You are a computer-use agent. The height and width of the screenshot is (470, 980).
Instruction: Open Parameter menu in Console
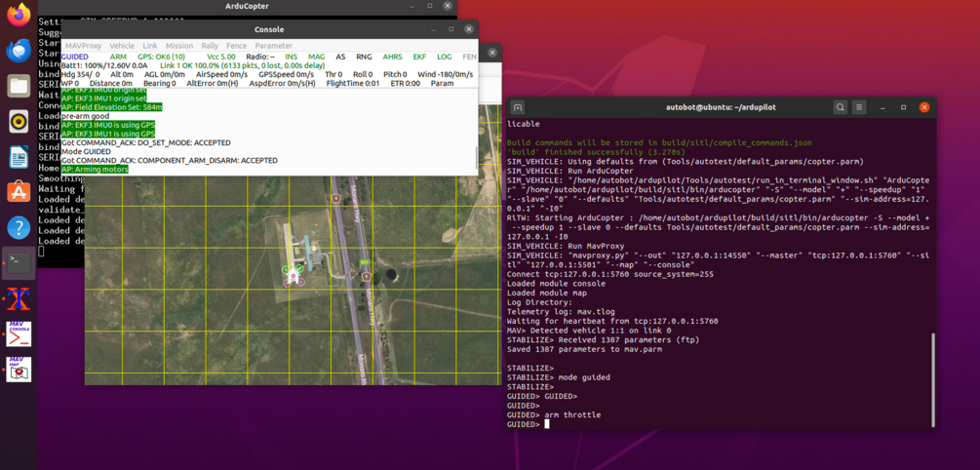click(274, 46)
